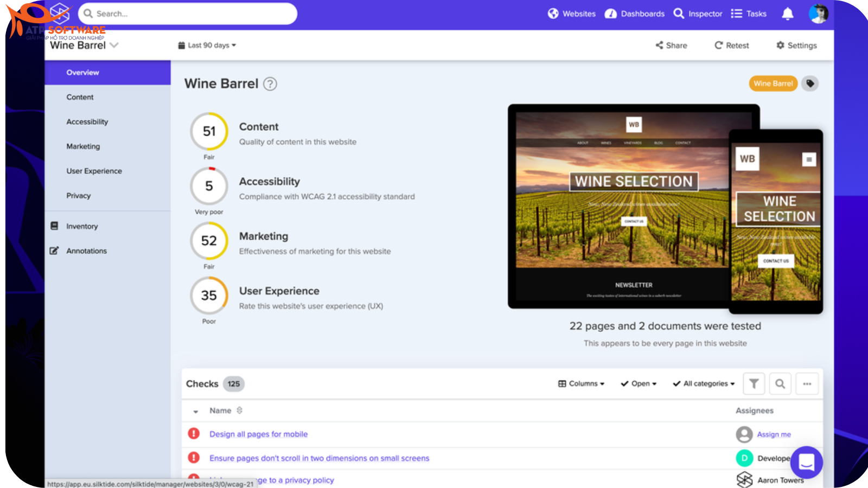This screenshot has height=488, width=868.
Task: Open the Columns dropdown
Action: (x=581, y=384)
